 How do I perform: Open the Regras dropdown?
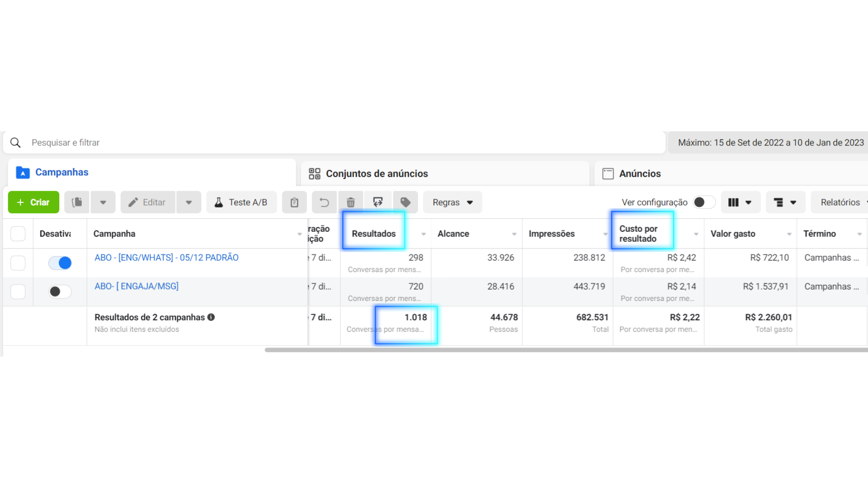(452, 202)
